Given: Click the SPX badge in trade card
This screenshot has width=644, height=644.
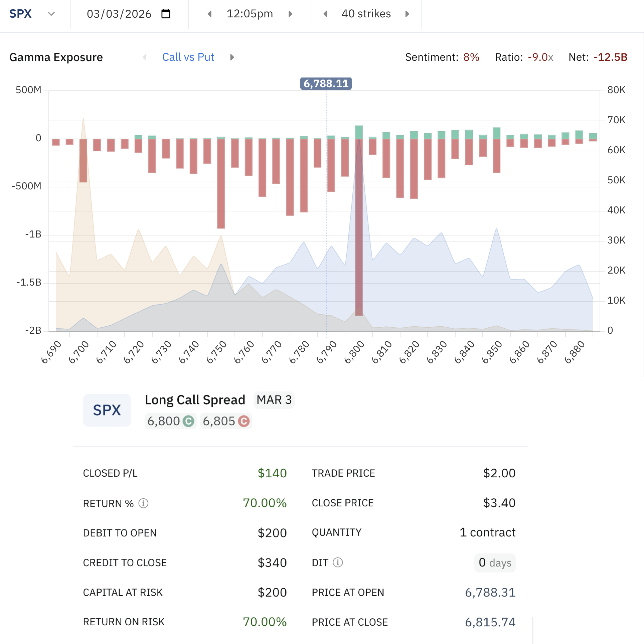Looking at the screenshot, I should point(107,410).
